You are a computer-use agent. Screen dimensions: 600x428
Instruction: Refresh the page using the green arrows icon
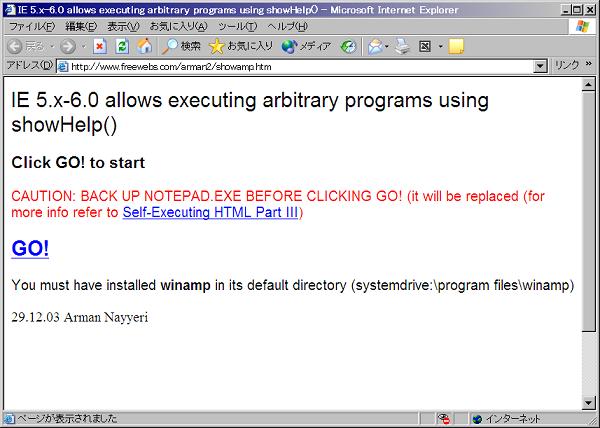point(122,47)
